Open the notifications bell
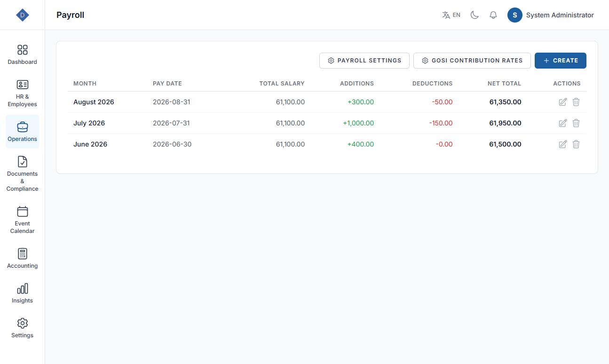The height and width of the screenshot is (364, 609). coord(493,15)
